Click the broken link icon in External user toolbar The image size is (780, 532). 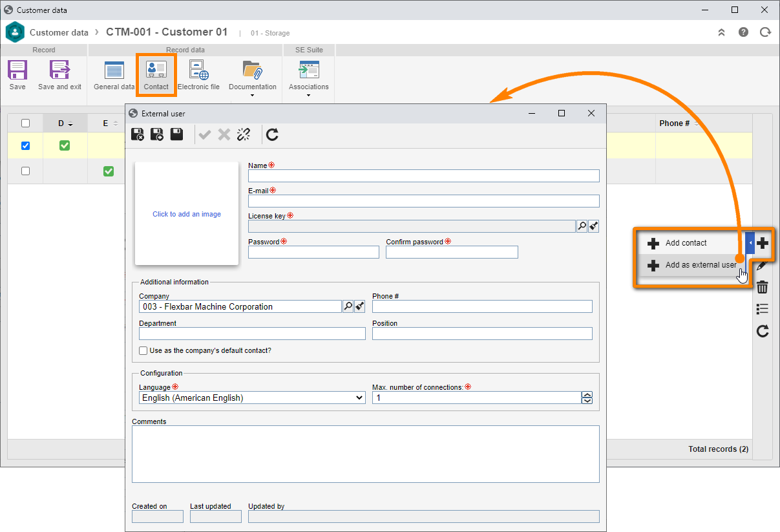coord(243,134)
